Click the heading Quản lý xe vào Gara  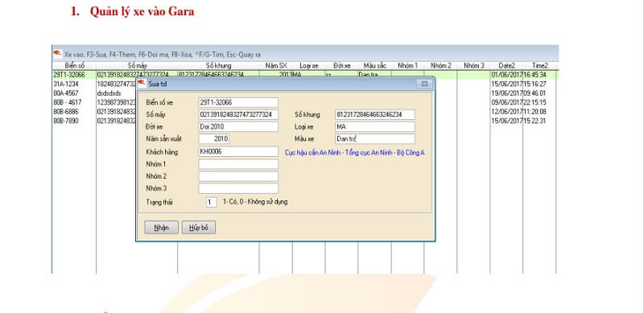[142, 12]
